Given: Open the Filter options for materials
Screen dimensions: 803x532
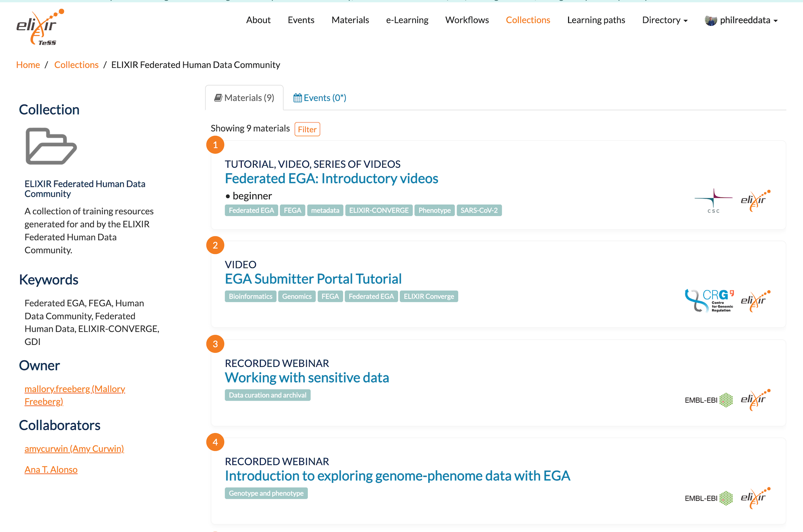Looking at the screenshot, I should click(307, 129).
